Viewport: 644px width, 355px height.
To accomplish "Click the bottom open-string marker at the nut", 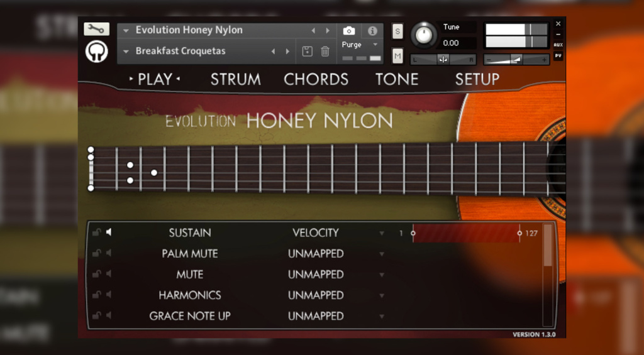I will coord(91,188).
